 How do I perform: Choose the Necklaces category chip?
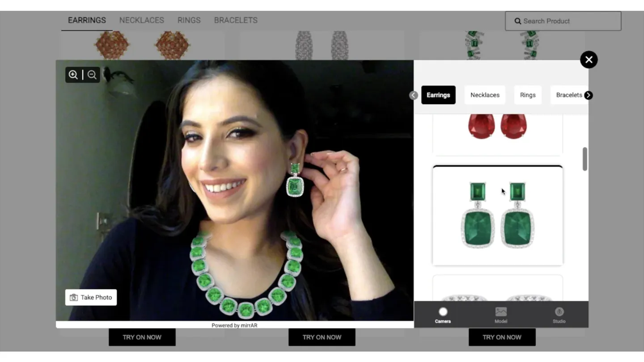click(485, 95)
